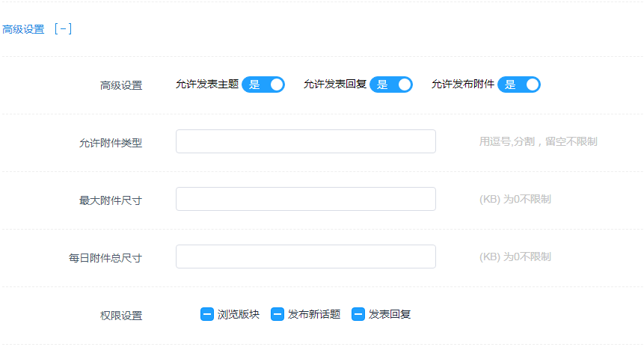The image size is (644, 347).
Task: Check the 浏览版块 permission checkbox icon
Action: (x=207, y=314)
